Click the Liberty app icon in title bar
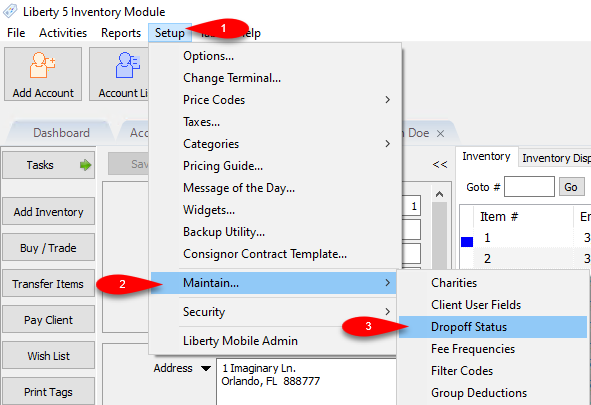Screen dimensions: 591x405 click(10, 11)
